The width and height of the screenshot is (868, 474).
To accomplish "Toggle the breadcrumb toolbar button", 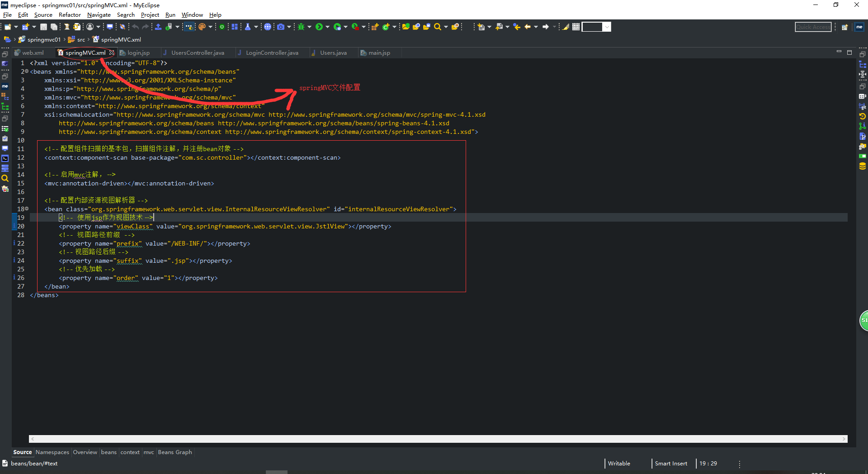I will 189,27.
